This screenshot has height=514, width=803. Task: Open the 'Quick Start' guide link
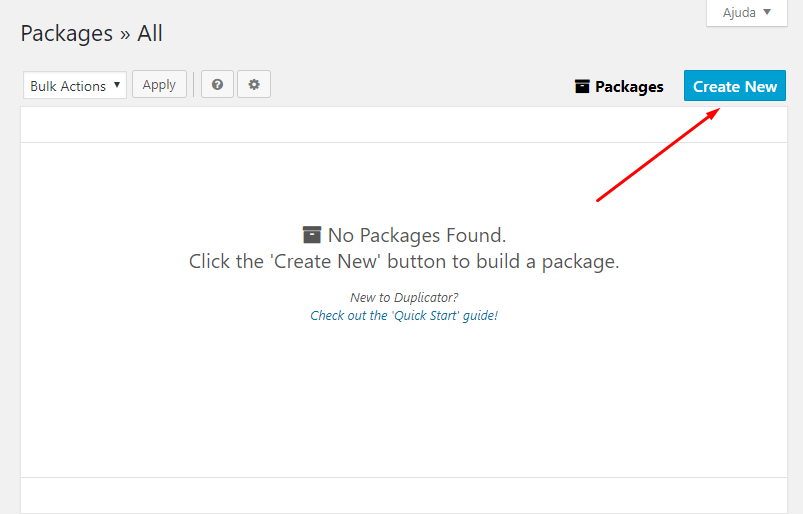pyautogui.click(x=404, y=315)
